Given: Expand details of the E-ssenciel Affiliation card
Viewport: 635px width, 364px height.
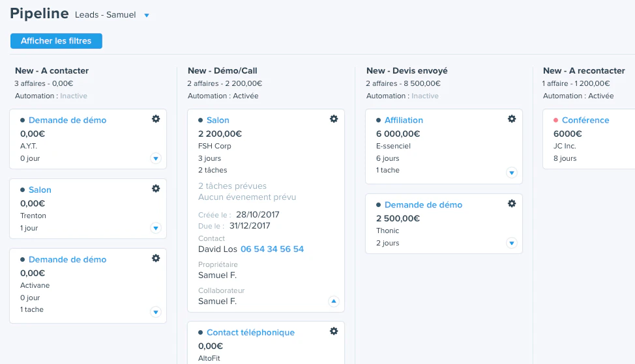Looking at the screenshot, I should [512, 173].
